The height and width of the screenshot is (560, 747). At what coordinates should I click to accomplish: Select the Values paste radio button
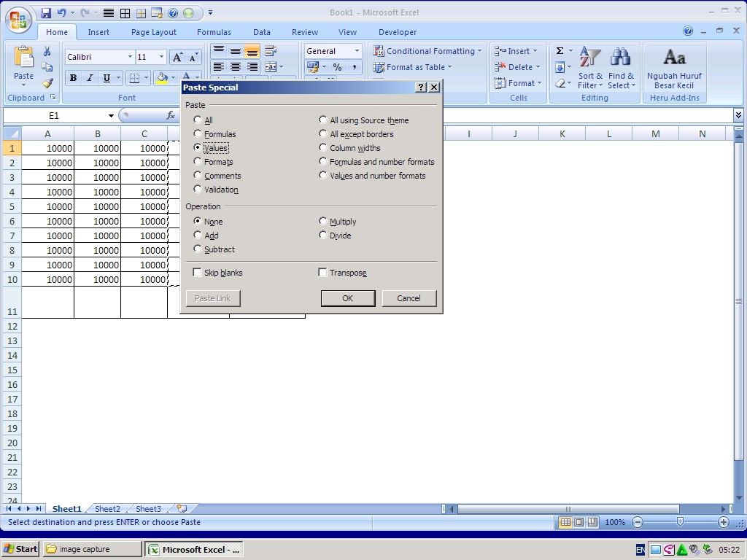tap(197, 148)
